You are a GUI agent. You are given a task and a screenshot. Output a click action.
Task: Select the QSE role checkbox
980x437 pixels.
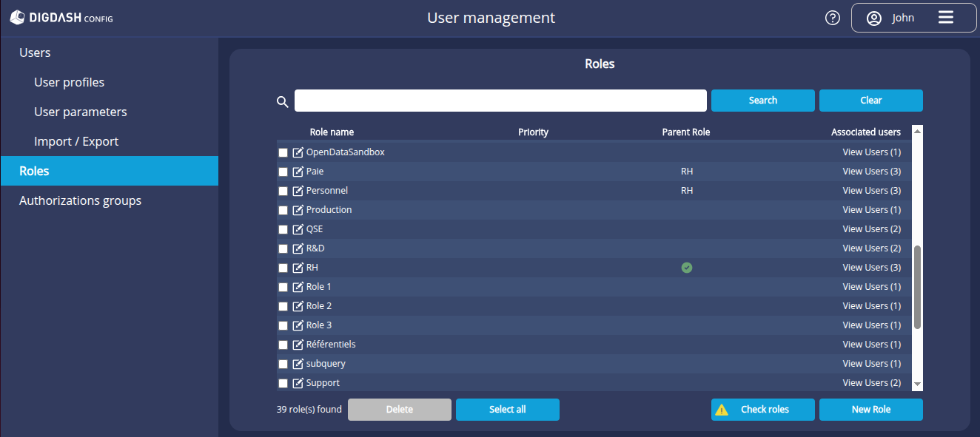pyautogui.click(x=283, y=229)
